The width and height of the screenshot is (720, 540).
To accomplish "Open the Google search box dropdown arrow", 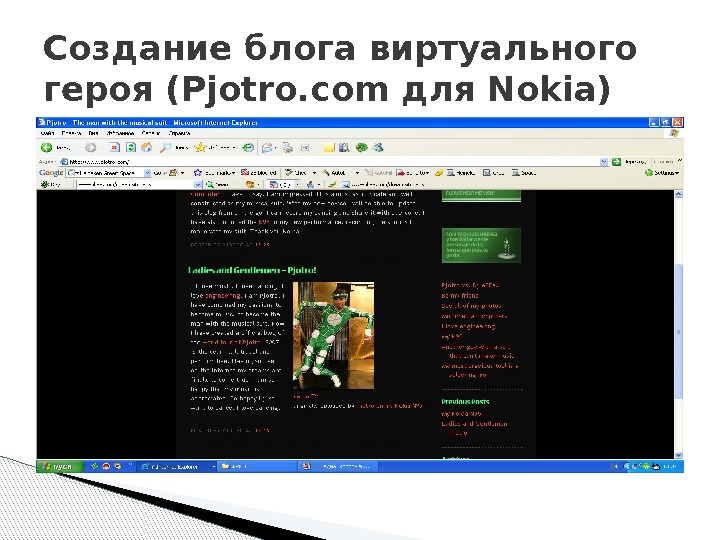I will tap(147, 173).
